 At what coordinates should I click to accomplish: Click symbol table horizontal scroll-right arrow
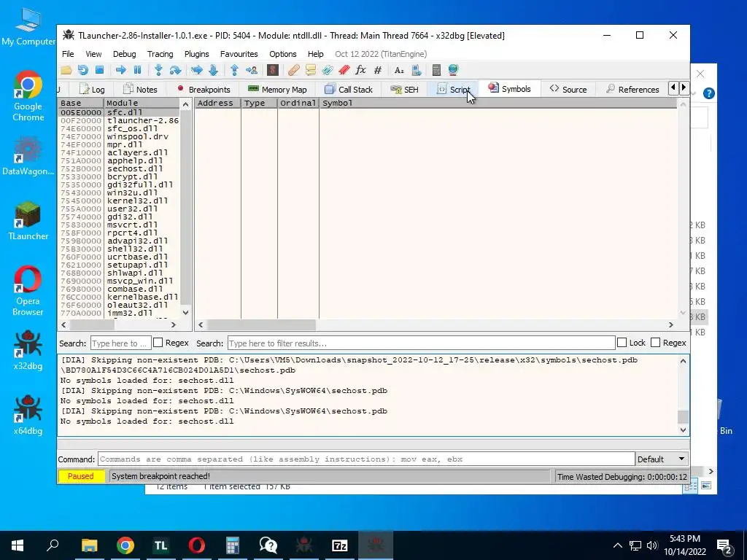click(671, 324)
